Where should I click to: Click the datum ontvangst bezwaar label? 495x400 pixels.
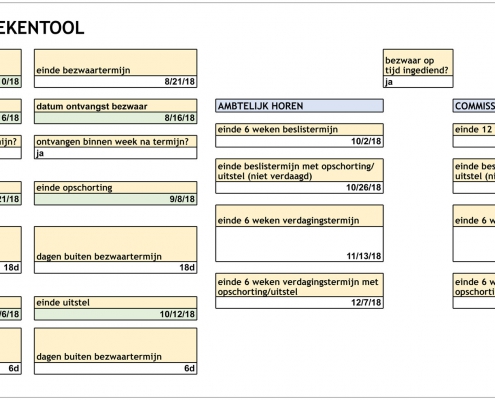(92, 106)
